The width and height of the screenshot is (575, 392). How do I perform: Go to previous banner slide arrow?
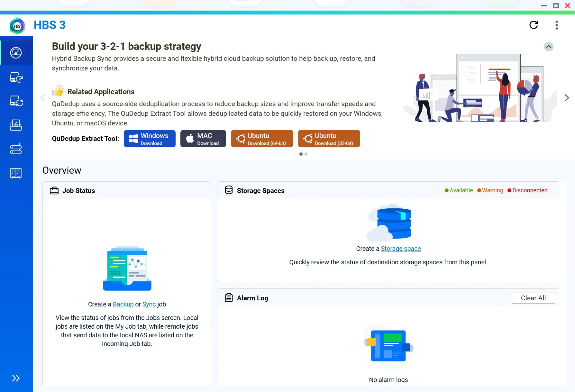pos(42,98)
